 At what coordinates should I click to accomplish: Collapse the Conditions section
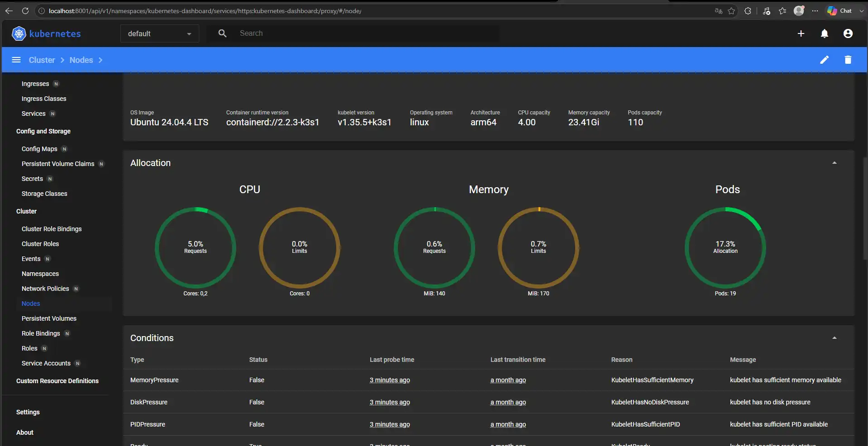[834, 338]
